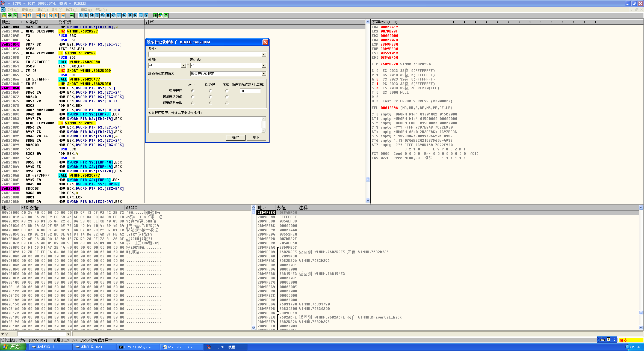Image resolution: width=644 pixels, height=351 pixels.
Task: Select 从不 radio for 记录表达数值
Action: click(x=193, y=97)
